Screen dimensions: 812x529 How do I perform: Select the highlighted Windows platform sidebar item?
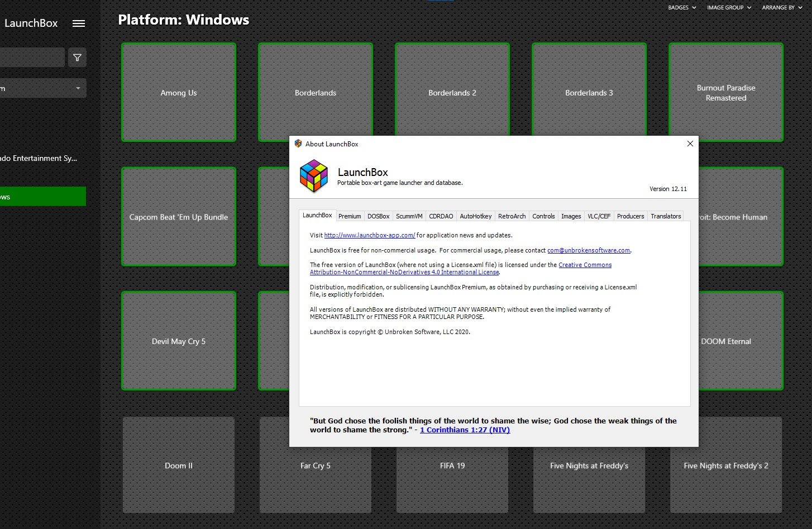[x=43, y=196]
